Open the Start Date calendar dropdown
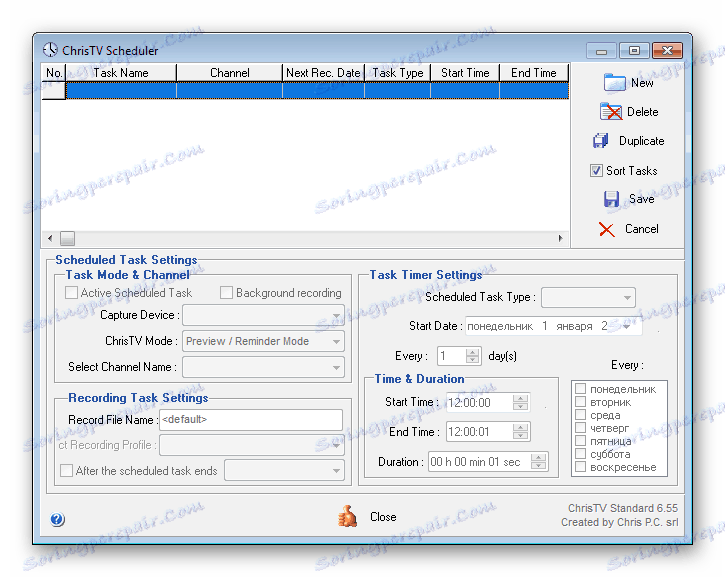The height and width of the screenshot is (577, 725). [626, 326]
